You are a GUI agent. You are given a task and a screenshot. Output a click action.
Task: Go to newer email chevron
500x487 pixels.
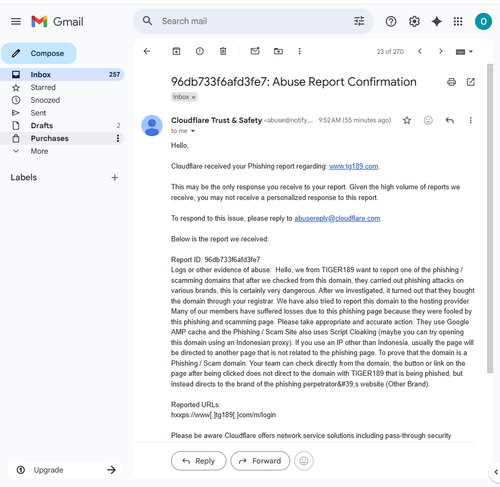tap(420, 51)
